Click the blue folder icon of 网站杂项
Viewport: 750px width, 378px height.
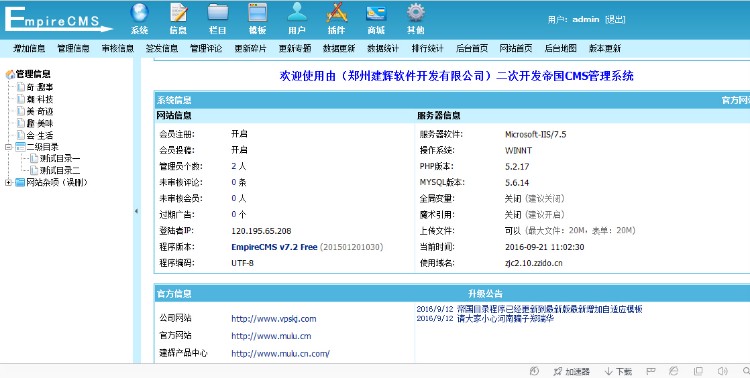click(x=20, y=182)
